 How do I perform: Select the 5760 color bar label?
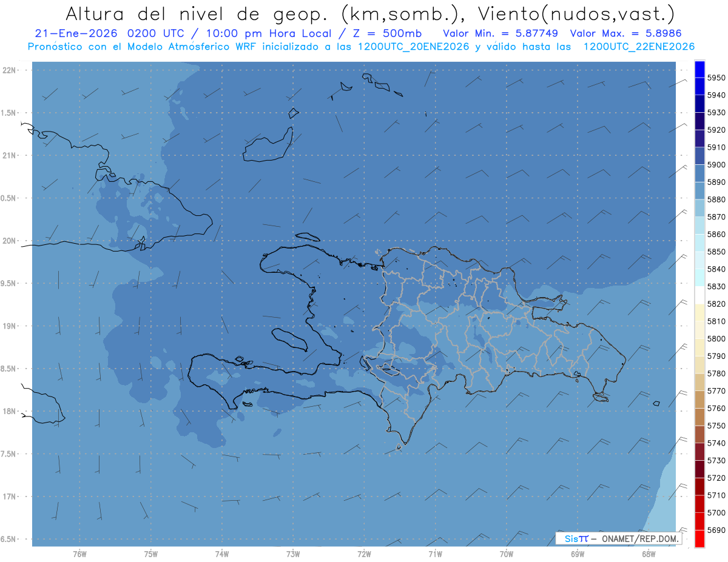(x=716, y=408)
